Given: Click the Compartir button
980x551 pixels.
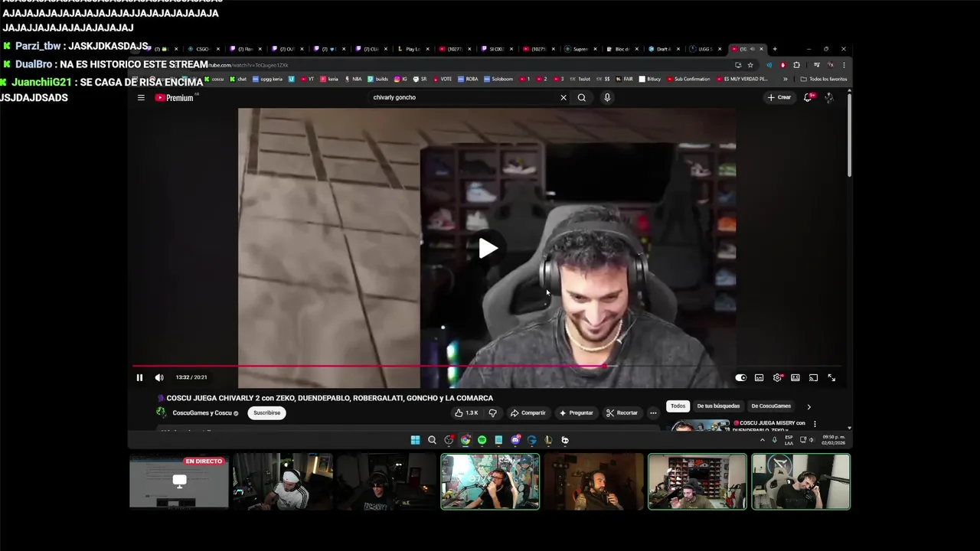Looking at the screenshot, I should click(528, 412).
